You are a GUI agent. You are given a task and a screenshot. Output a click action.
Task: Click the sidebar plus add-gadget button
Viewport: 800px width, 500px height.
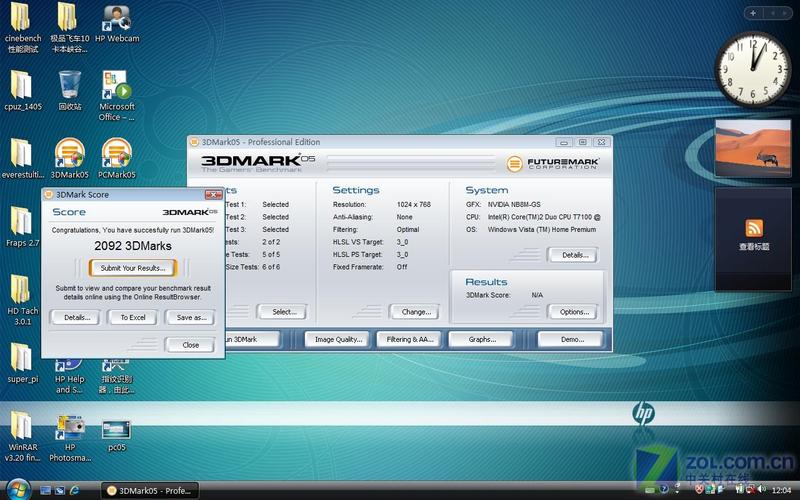click(753, 13)
